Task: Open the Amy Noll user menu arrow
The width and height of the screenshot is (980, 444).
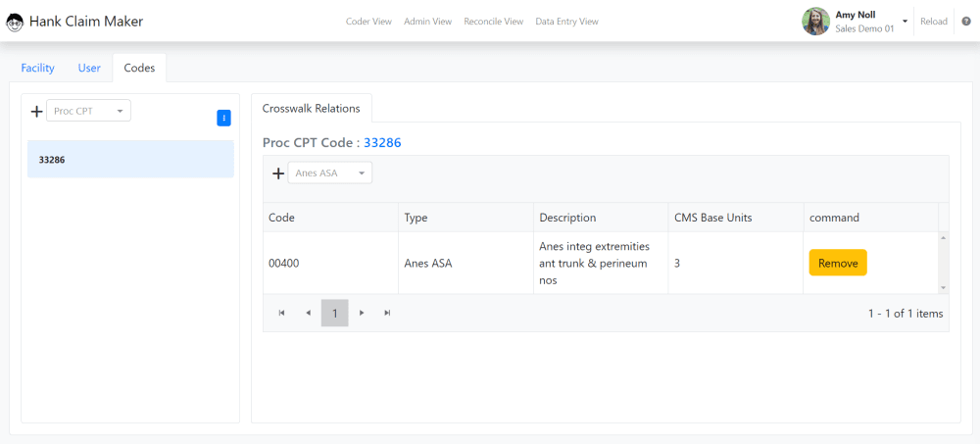Action: click(x=905, y=22)
